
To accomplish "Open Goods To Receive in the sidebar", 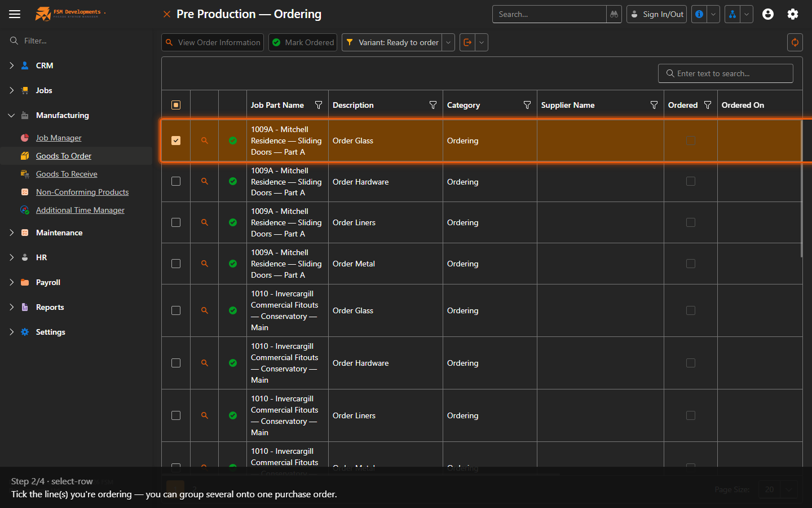I will point(67,174).
